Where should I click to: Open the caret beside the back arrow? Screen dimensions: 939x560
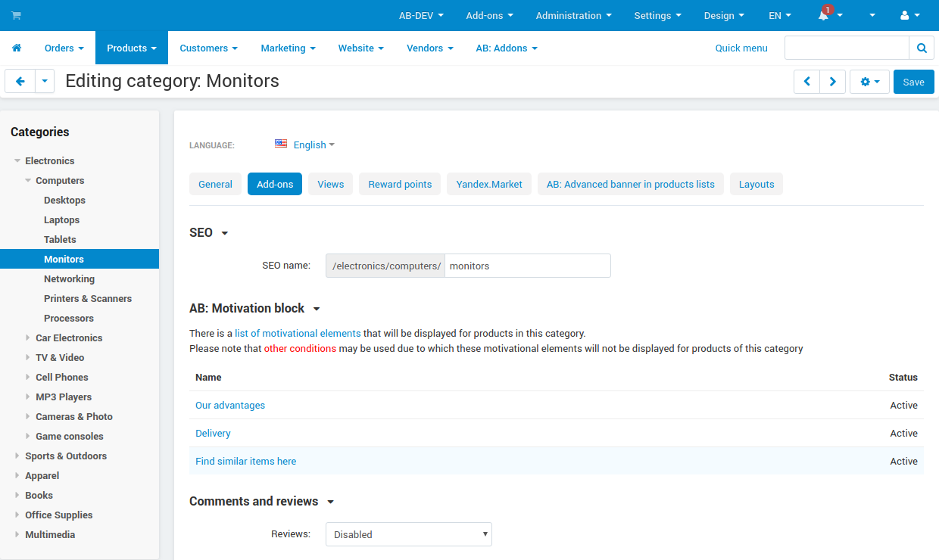(x=43, y=81)
